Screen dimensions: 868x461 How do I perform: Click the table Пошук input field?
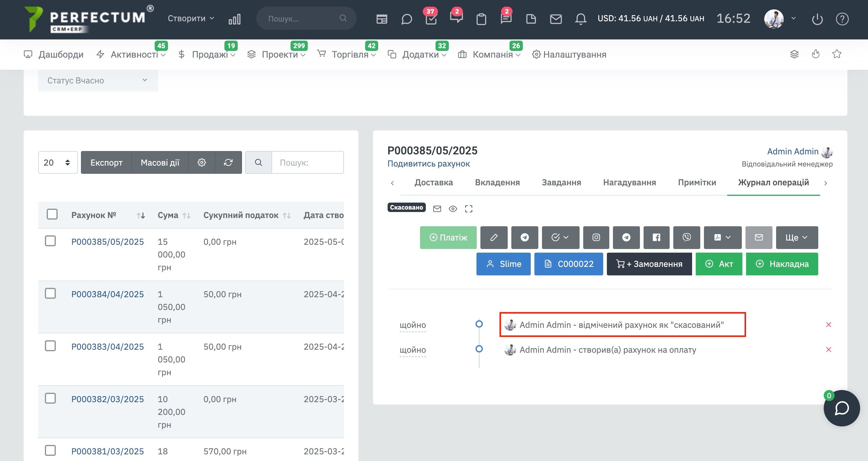(307, 163)
